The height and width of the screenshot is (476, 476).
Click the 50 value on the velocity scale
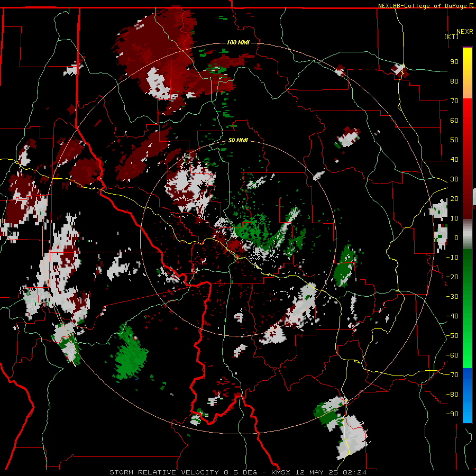tap(454, 140)
